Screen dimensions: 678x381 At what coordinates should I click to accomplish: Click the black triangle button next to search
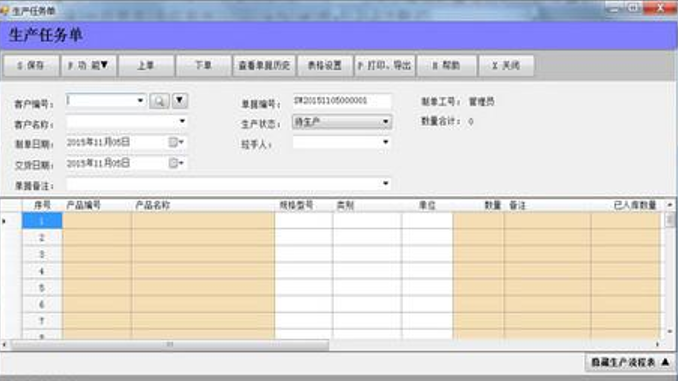pos(179,101)
